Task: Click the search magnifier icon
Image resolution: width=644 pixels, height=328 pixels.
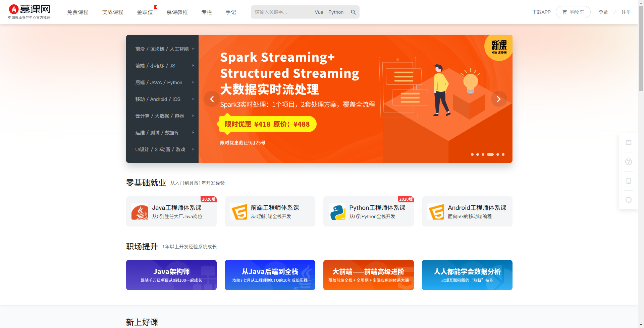Action: pos(353,12)
